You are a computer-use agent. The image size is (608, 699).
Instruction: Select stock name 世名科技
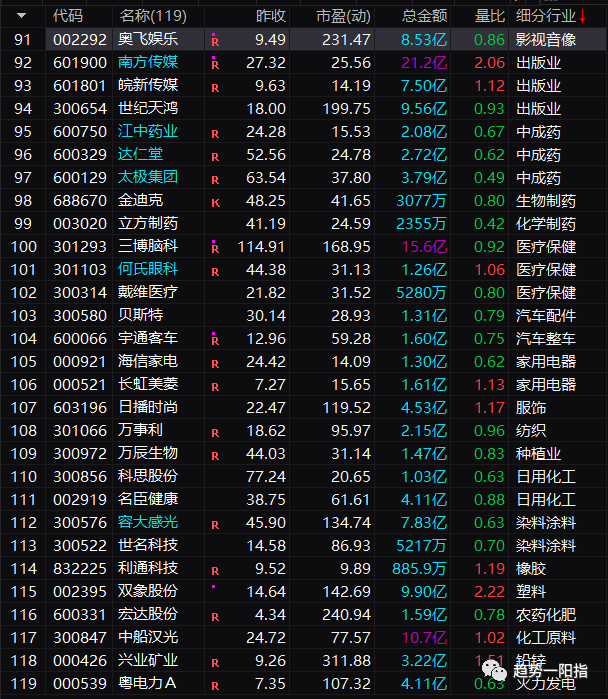coord(148,545)
